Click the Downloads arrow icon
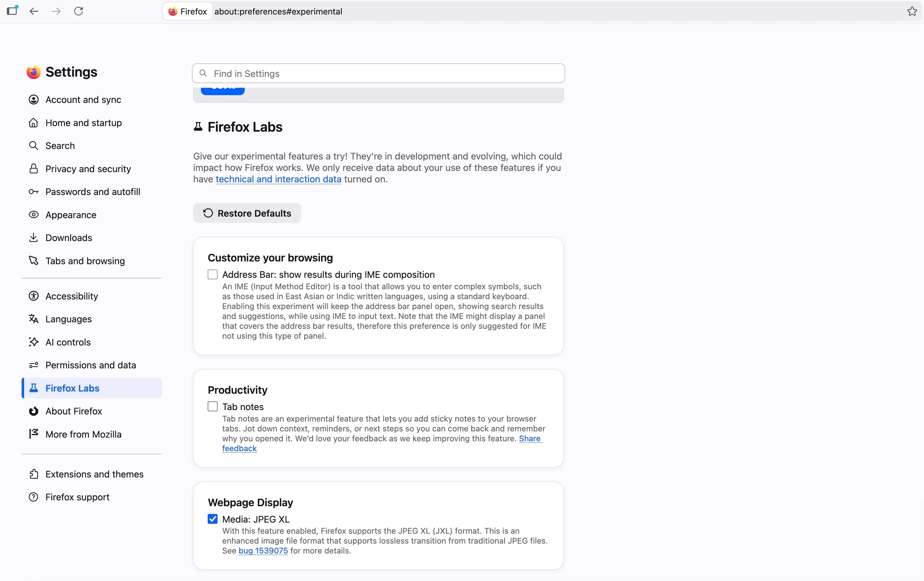The image size is (924, 581). (34, 238)
